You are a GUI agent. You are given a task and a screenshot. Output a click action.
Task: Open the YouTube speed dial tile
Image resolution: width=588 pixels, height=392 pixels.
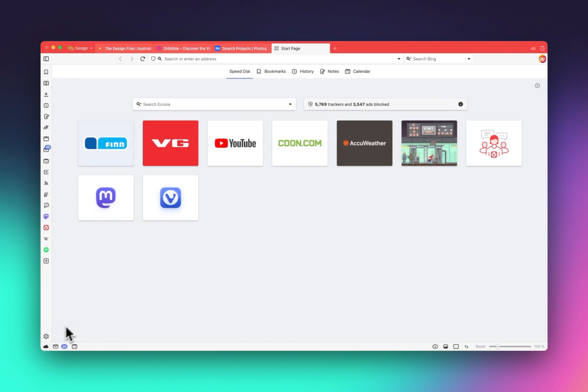(x=235, y=143)
